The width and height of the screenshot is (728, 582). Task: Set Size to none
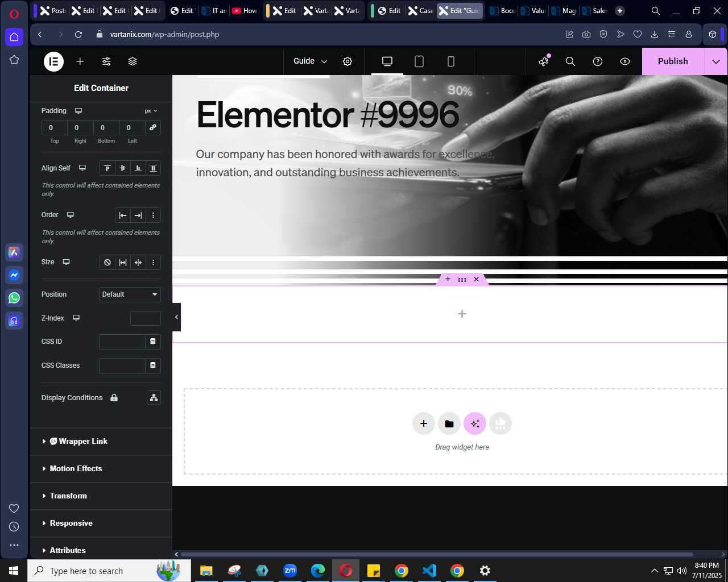pyautogui.click(x=107, y=263)
